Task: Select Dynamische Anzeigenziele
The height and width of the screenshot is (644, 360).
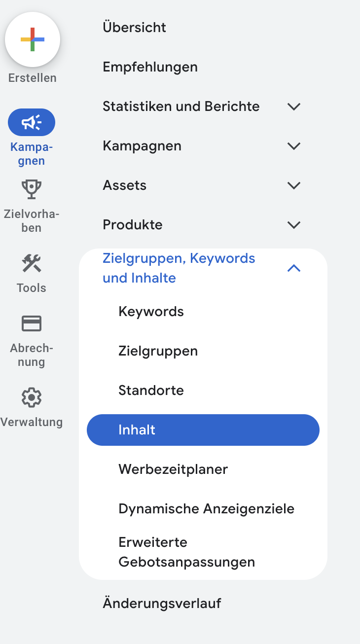Action: click(206, 508)
